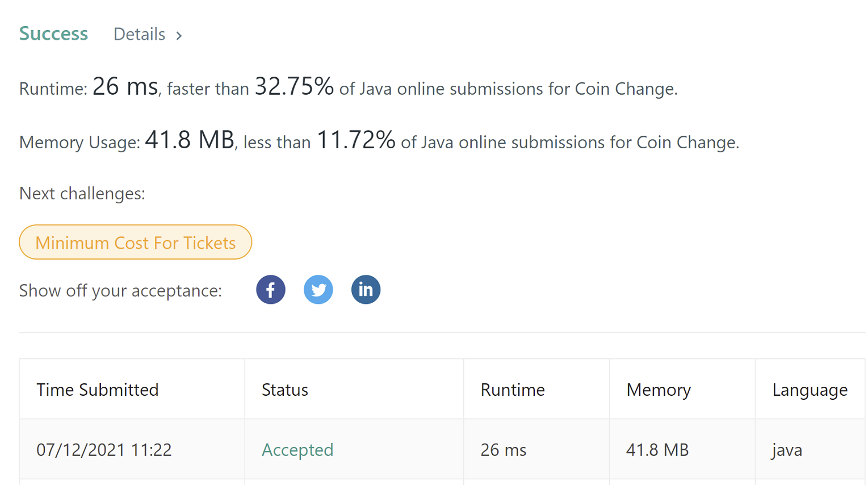This screenshot has width=868, height=485.
Task: Share acceptance on Facebook icon
Action: pos(271,290)
